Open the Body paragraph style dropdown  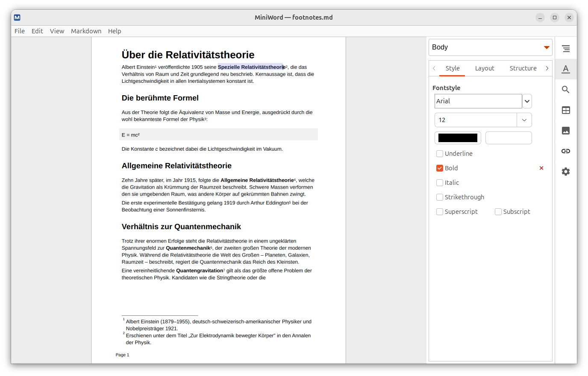click(491, 47)
